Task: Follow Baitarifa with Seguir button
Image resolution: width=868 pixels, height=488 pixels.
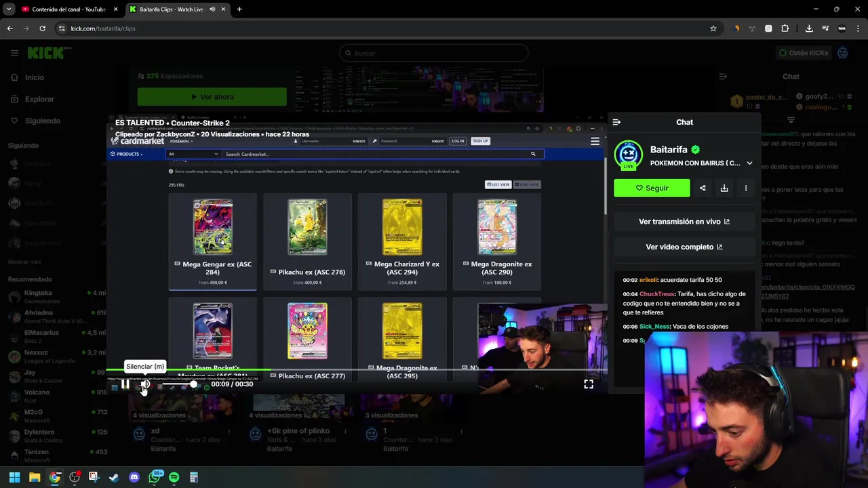Action: (x=652, y=188)
